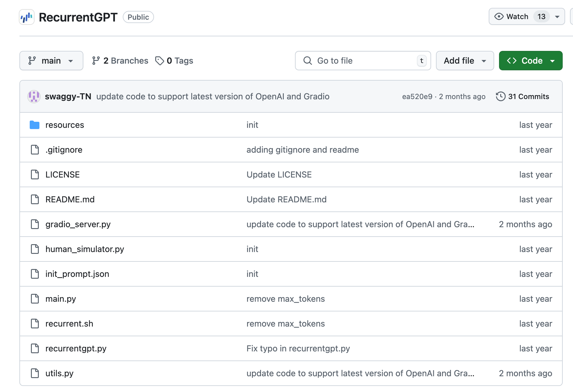Click the angle brackets icon on Code button

[512, 61]
